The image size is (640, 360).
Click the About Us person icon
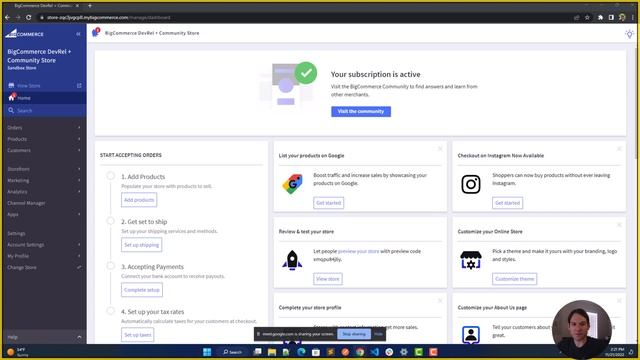coord(471,334)
